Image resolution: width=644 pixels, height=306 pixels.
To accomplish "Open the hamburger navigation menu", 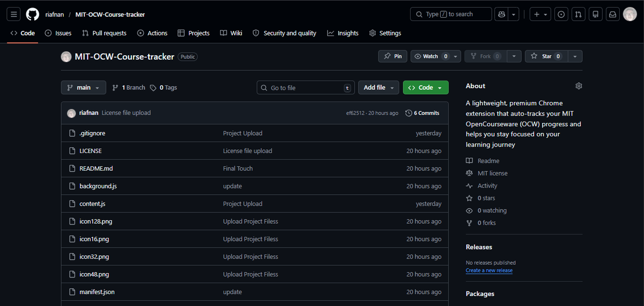I will click(x=14, y=14).
